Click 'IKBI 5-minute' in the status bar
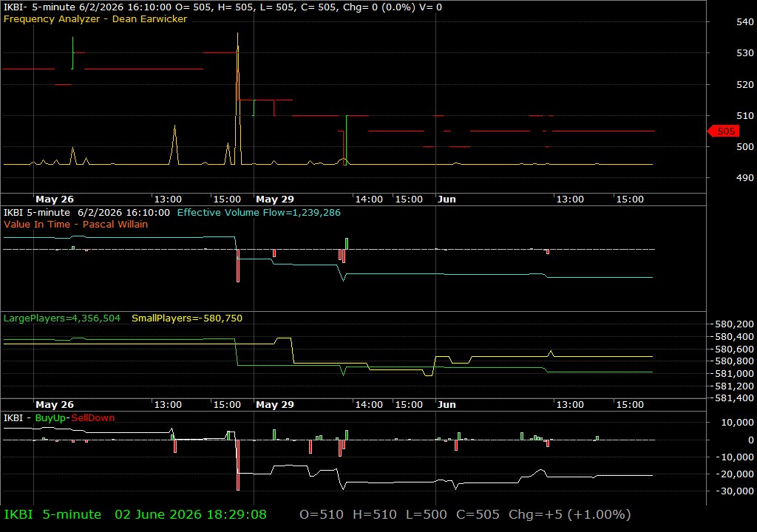The image size is (757, 532). pos(52,514)
